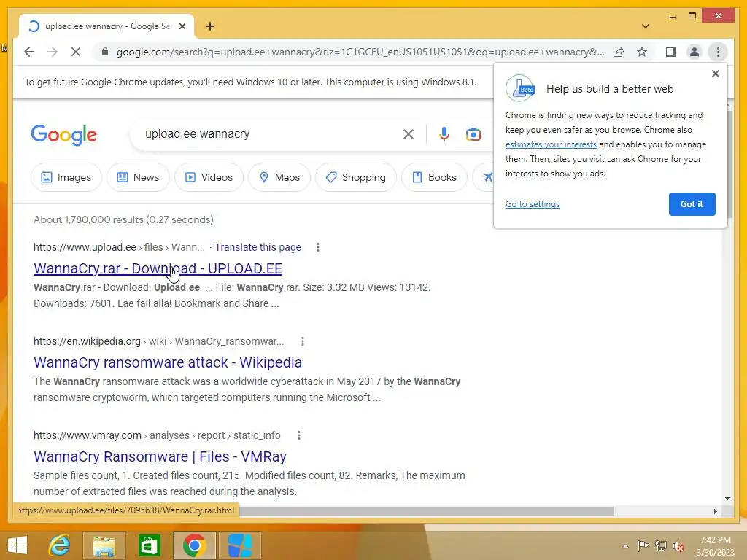Open the tab search chevron
747x560 pixels.
(646, 26)
